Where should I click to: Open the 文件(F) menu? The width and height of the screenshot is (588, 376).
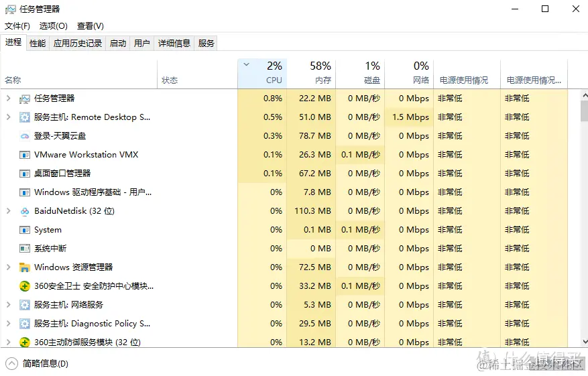pos(17,26)
